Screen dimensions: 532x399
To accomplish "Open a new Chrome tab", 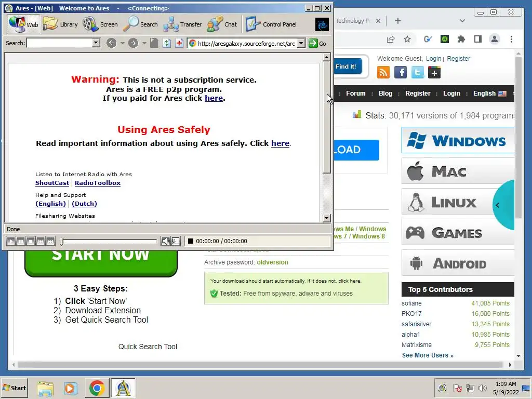I will pos(398,21).
